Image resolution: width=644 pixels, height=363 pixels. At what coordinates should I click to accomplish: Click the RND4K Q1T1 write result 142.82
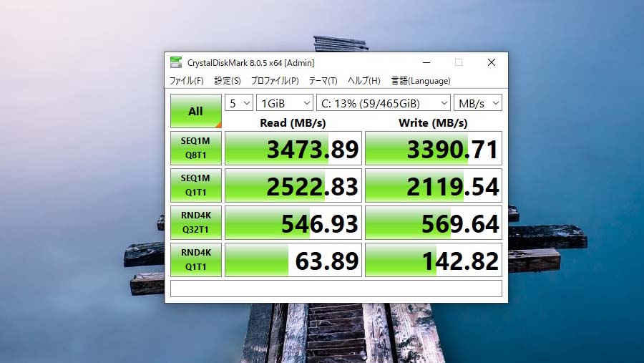pyautogui.click(x=434, y=261)
